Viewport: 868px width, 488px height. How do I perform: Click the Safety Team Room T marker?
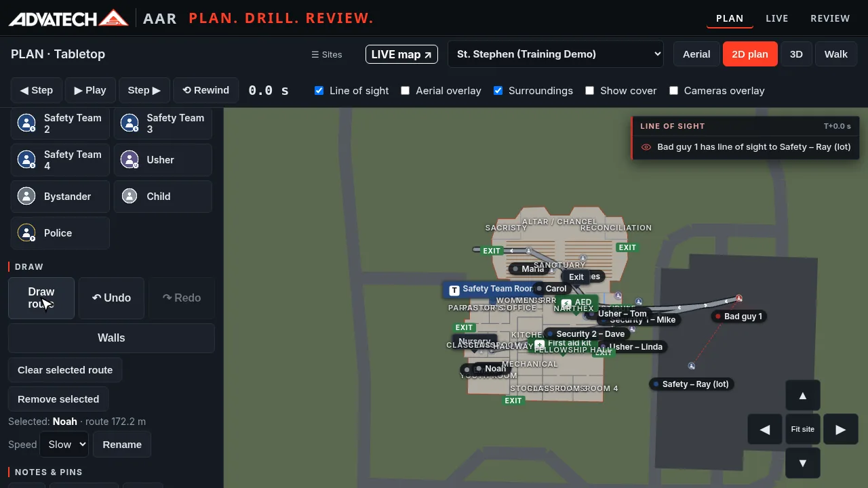454,289
